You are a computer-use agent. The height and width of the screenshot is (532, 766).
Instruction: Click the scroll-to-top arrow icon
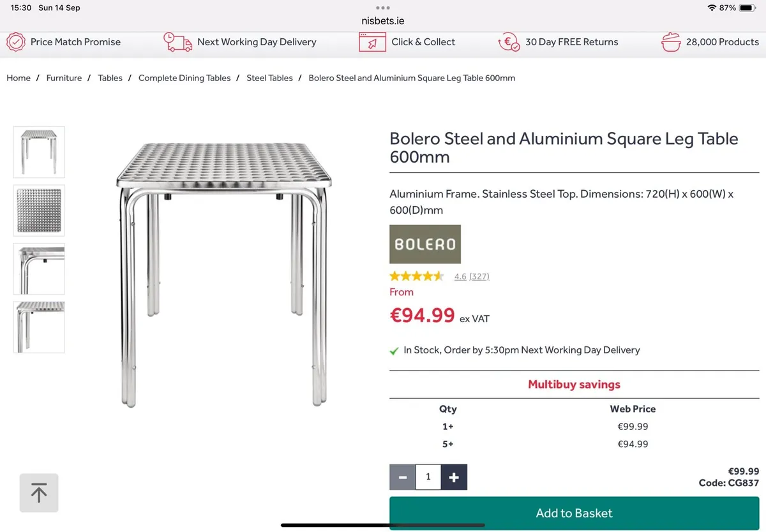38,492
